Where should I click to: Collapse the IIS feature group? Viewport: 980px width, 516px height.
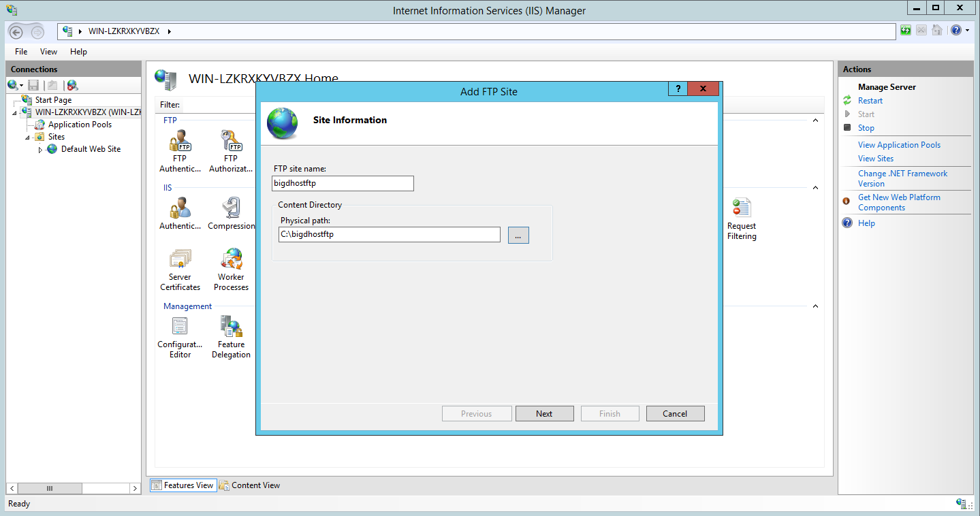pos(815,188)
